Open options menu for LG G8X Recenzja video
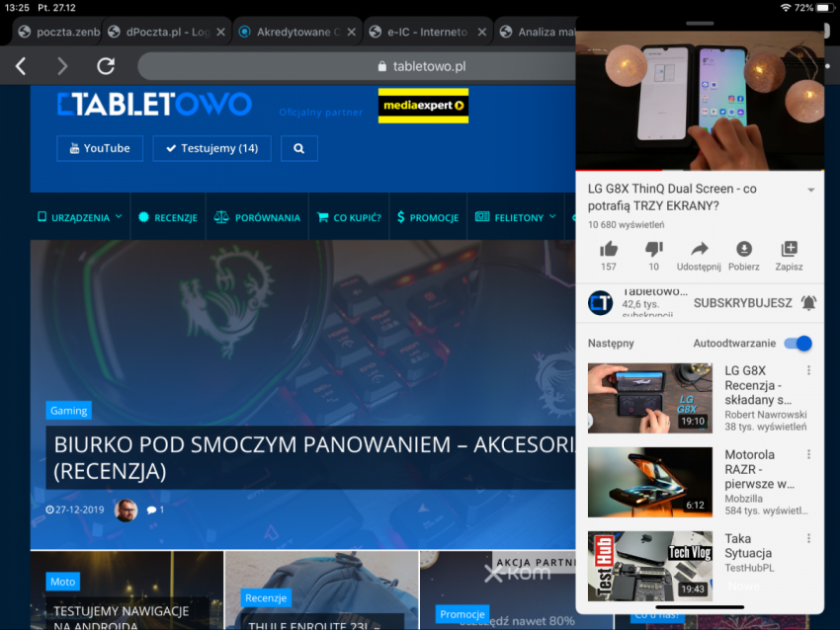840x630 pixels. (x=808, y=370)
